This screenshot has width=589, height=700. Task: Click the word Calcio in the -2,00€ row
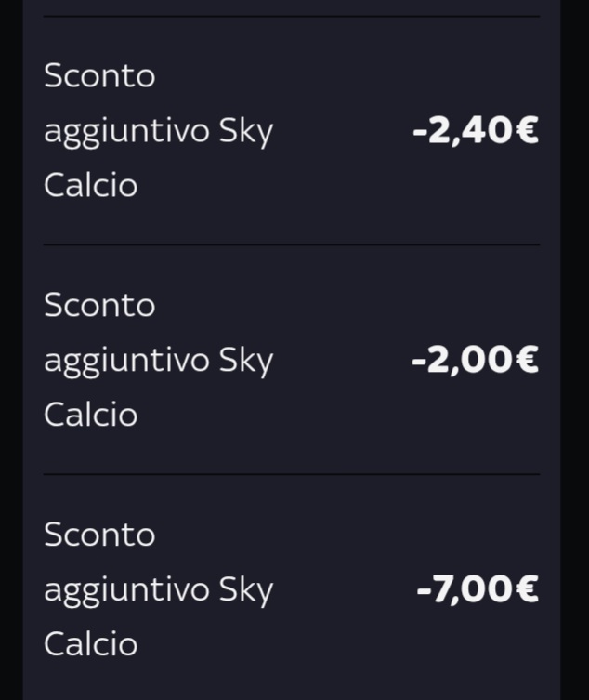point(91,414)
